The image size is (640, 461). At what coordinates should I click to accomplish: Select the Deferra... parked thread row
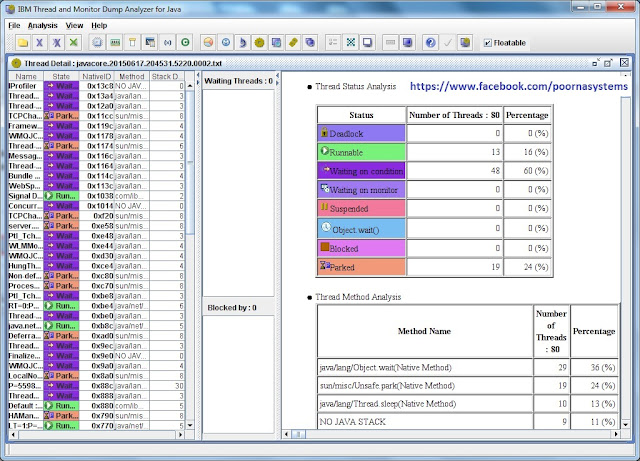[x=97, y=336]
